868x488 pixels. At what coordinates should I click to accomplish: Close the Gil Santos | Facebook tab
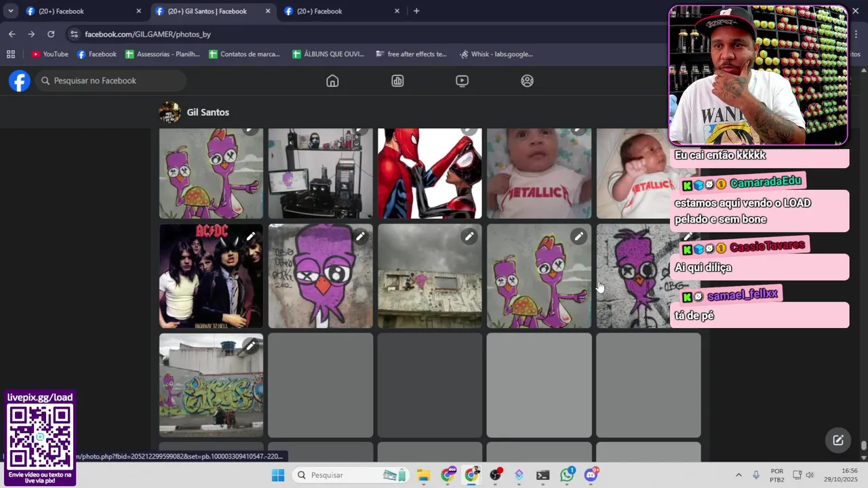[268, 12]
